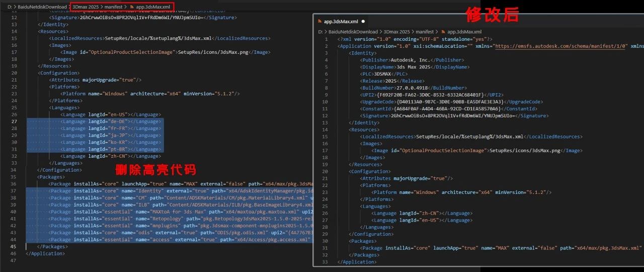The image size is (644, 272).
Task: Click the zh-CN Language line in the right editor
Action: pyautogui.click(x=421, y=213)
